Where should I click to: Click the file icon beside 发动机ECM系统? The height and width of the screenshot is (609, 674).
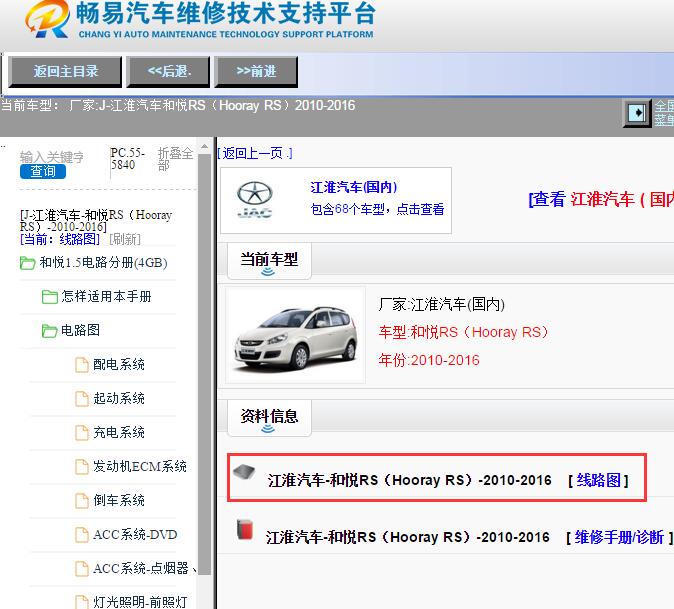tap(82, 467)
